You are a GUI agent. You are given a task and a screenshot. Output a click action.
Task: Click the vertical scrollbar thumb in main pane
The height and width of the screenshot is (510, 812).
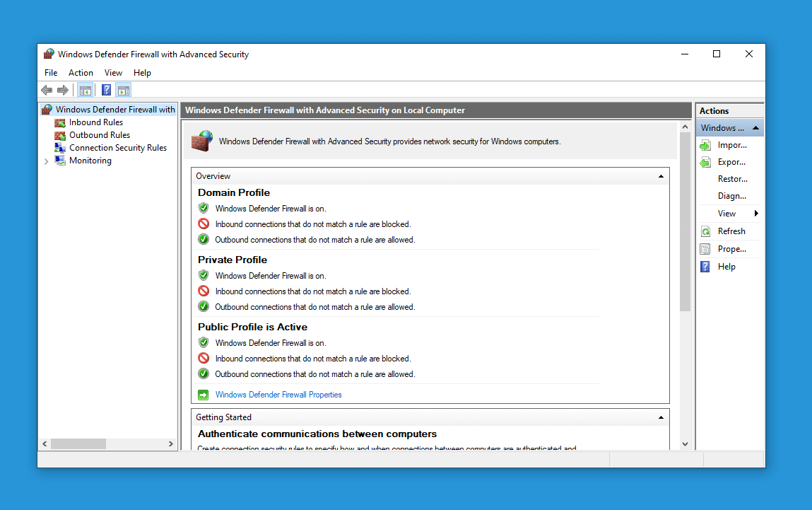tap(685, 222)
